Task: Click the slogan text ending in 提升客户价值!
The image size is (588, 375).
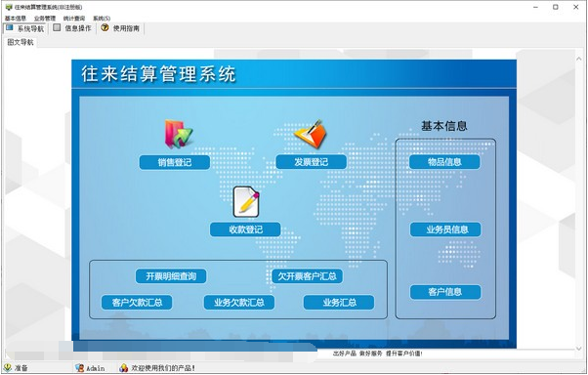Action: click(378, 354)
